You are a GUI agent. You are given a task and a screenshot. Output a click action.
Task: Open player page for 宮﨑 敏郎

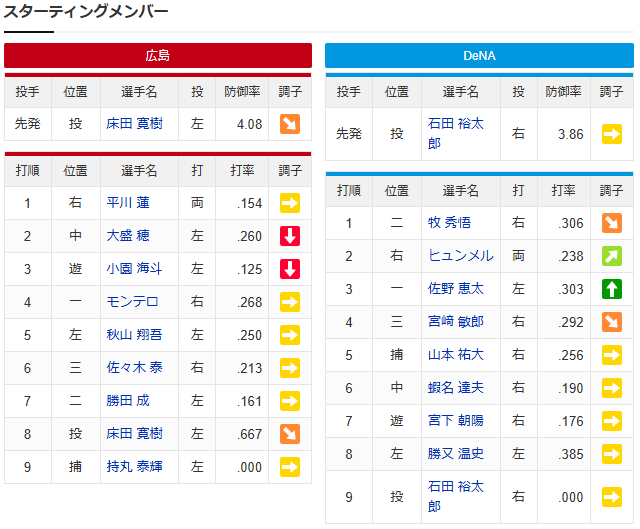click(x=456, y=322)
